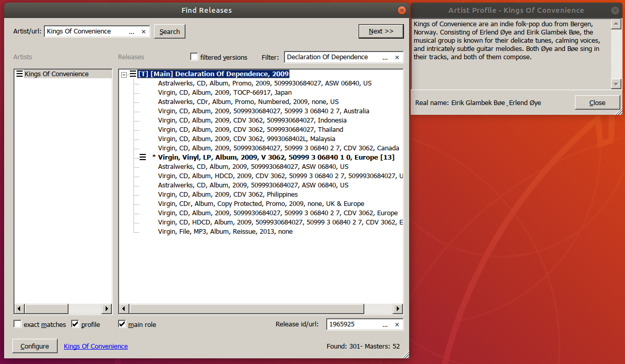Clear the Filter field
The width and height of the screenshot is (625, 364).
click(397, 58)
